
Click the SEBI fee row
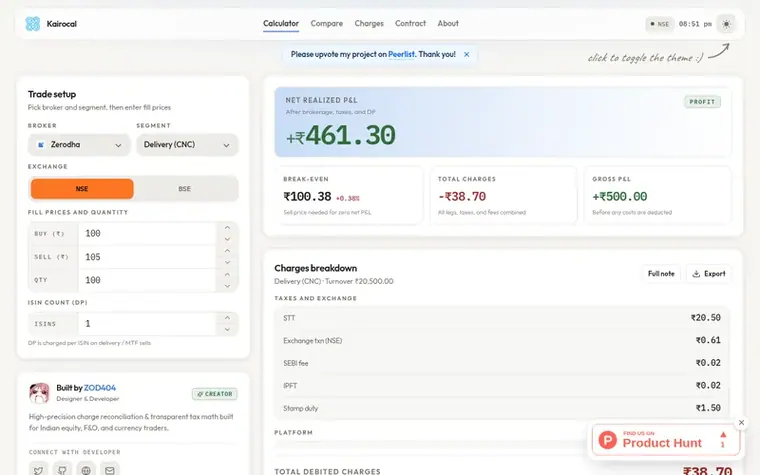[x=502, y=363]
